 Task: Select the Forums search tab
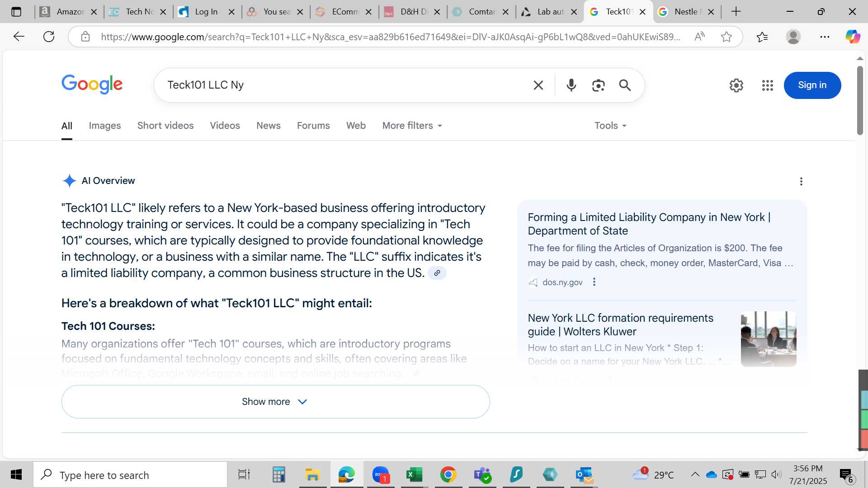(313, 126)
